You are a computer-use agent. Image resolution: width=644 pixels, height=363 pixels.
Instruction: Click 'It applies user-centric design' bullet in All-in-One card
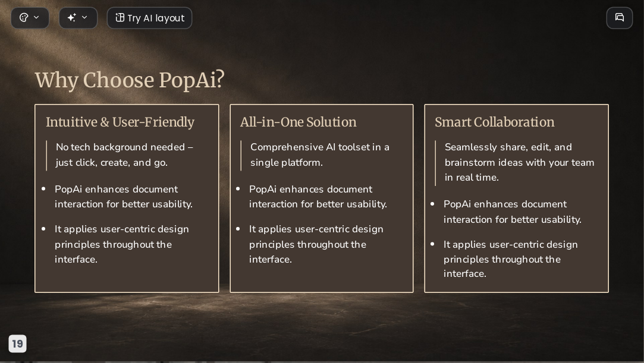(316, 244)
